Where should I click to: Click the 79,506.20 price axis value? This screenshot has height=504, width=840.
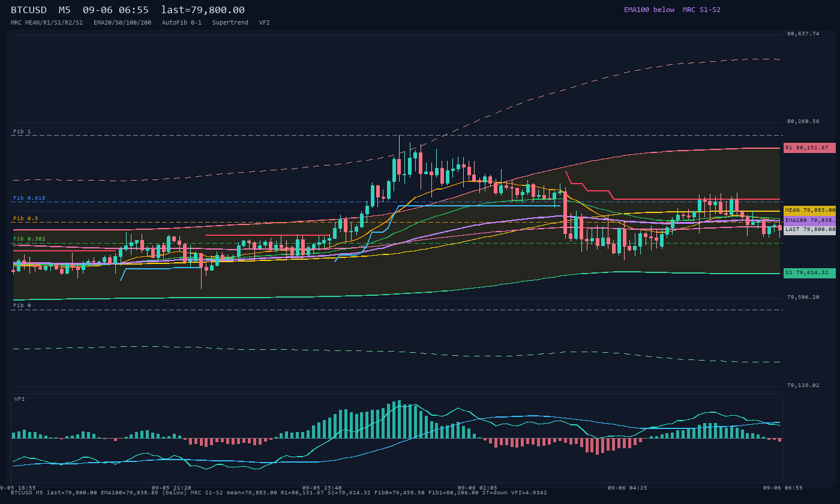pos(803,297)
